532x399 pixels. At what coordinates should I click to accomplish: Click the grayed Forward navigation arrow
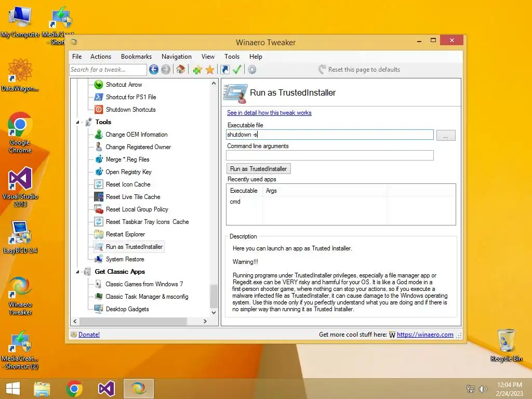coord(166,70)
